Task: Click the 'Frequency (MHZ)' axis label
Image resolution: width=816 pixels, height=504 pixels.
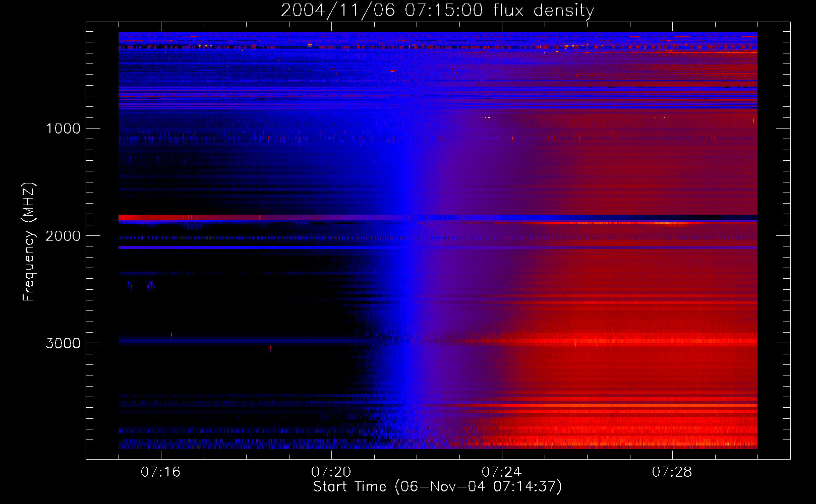Action: click(x=29, y=242)
